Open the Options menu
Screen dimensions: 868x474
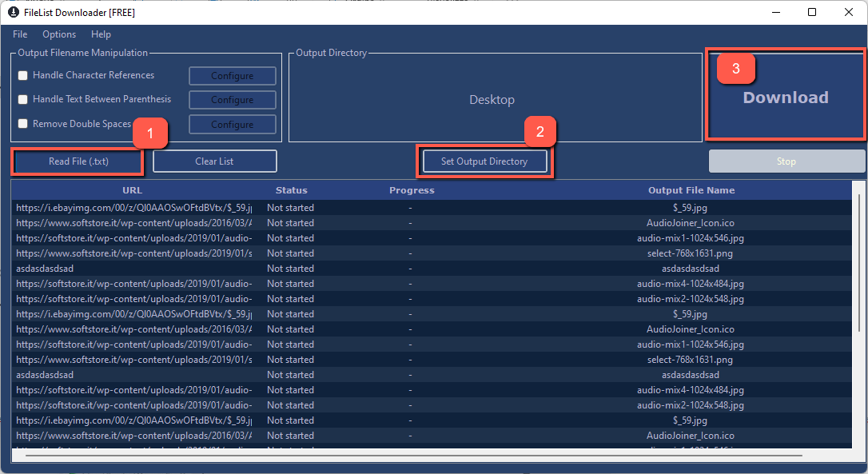[x=59, y=34]
